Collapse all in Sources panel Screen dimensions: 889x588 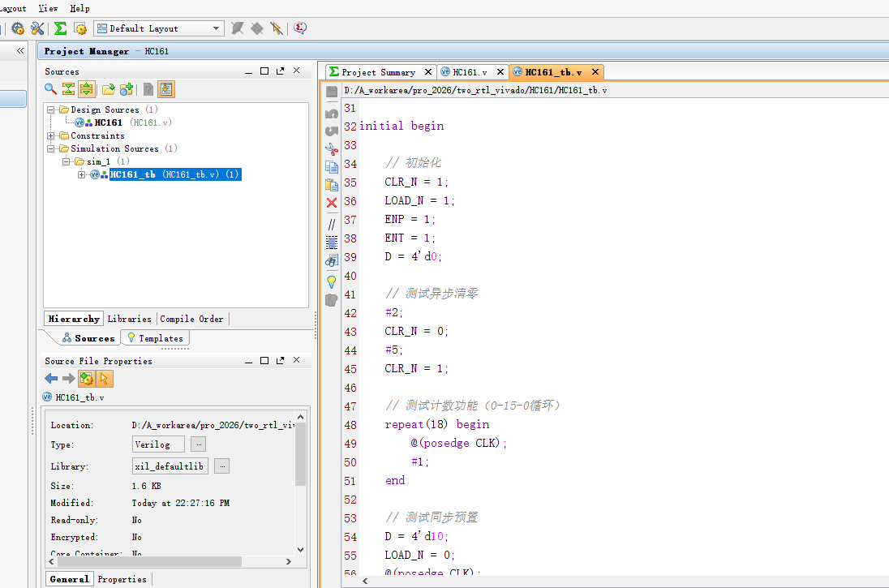point(68,89)
